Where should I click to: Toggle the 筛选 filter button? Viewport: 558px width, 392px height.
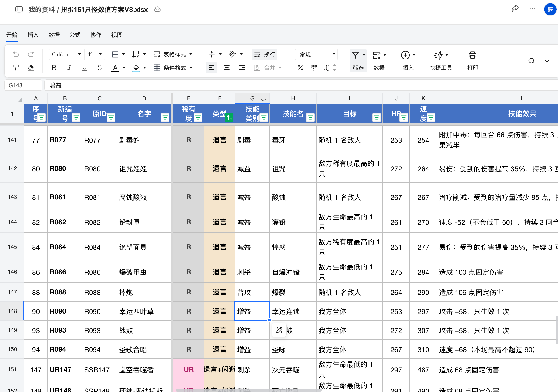click(x=358, y=61)
